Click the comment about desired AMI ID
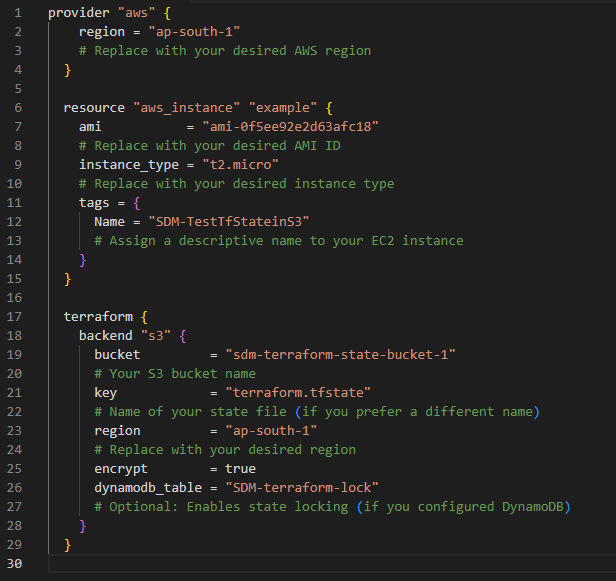Screen dimensions: 616x581 [x=209, y=146]
